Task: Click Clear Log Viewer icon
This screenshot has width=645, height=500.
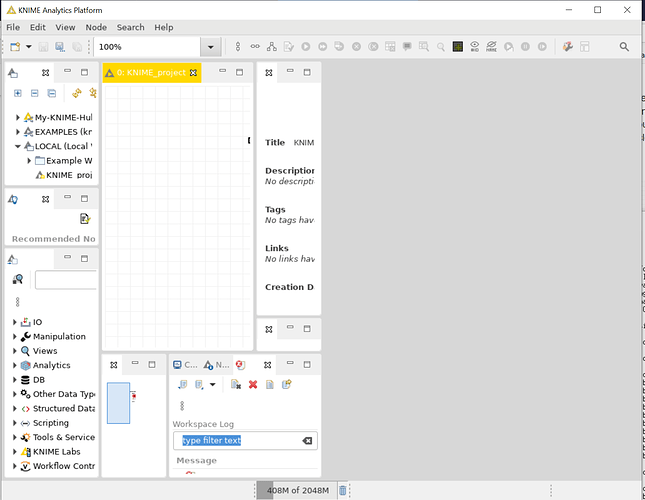Action: pyautogui.click(x=236, y=384)
